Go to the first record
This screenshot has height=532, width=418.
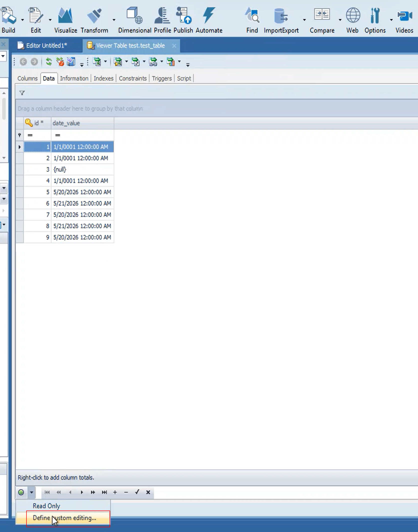click(47, 492)
